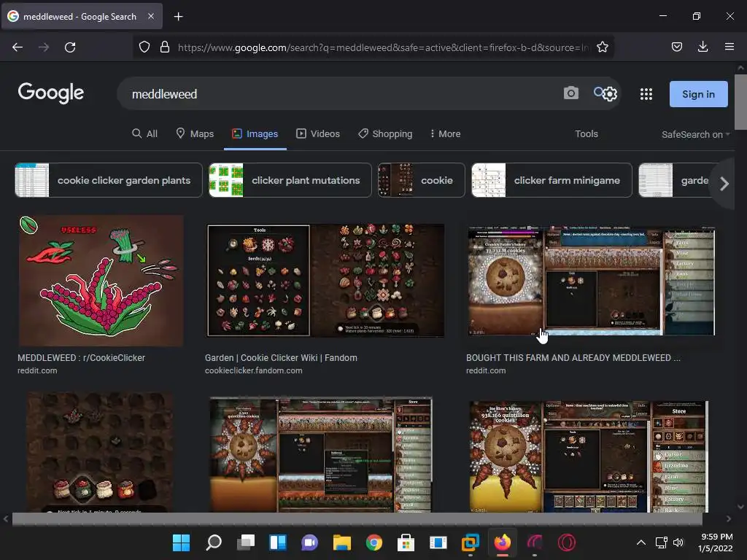
Task: Open the red meddleweed plant illustration
Action: click(101, 281)
